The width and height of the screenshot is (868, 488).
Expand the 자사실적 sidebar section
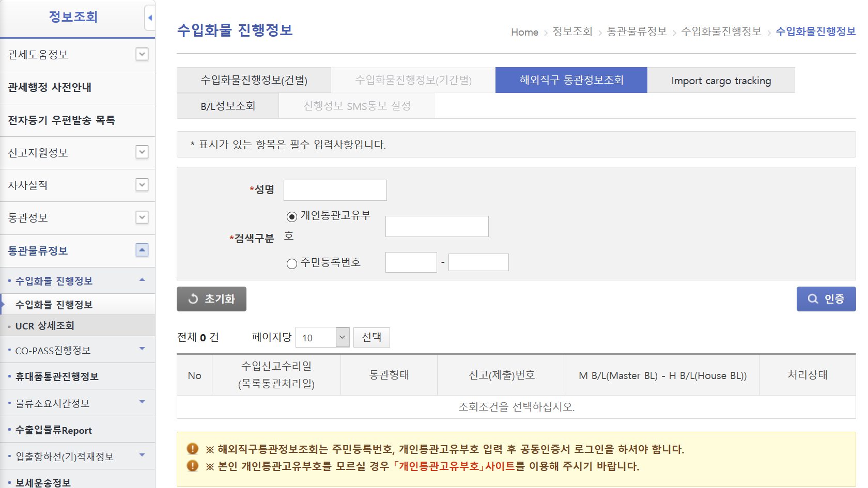click(x=142, y=185)
